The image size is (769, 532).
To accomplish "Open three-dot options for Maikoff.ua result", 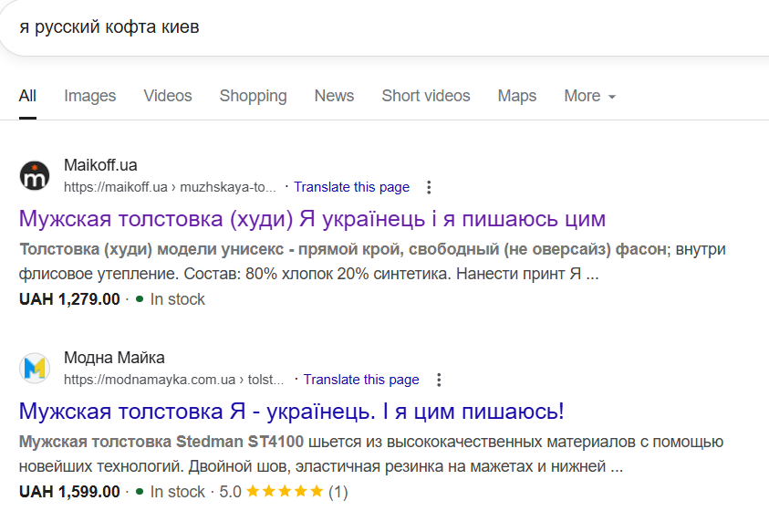I will click(x=430, y=187).
